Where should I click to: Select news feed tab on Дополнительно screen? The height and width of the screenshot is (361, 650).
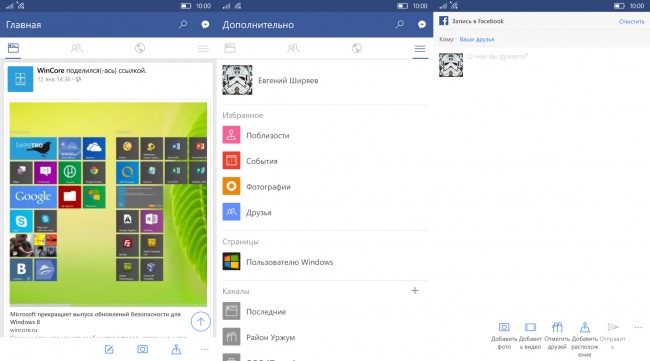pyautogui.click(x=230, y=48)
